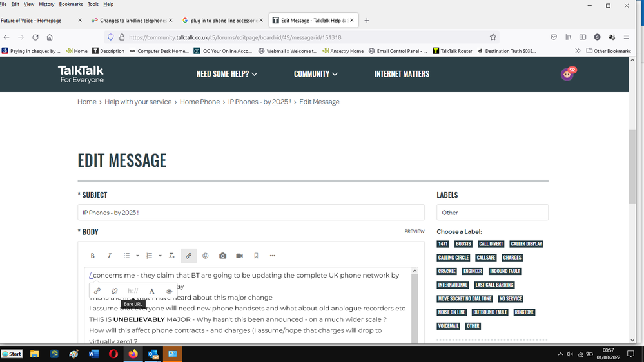Click the site security padlock icon
Image resolution: width=644 pixels, height=362 pixels.
coord(122,37)
